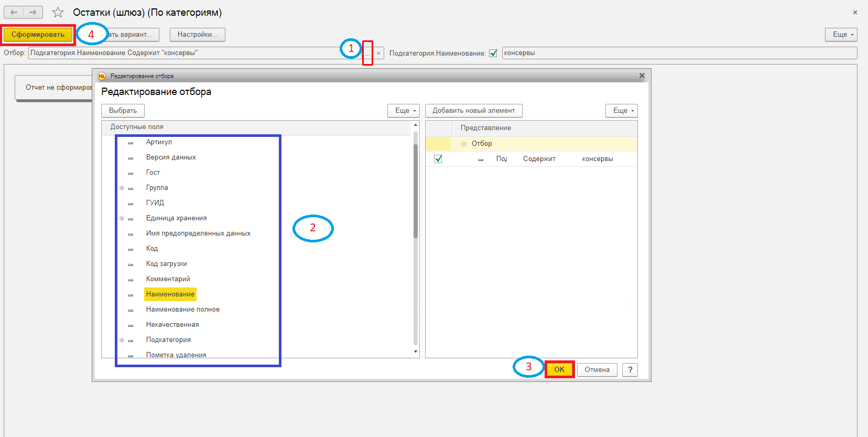Click scroll down arrow in available fields
The image size is (868, 437).
tap(416, 351)
